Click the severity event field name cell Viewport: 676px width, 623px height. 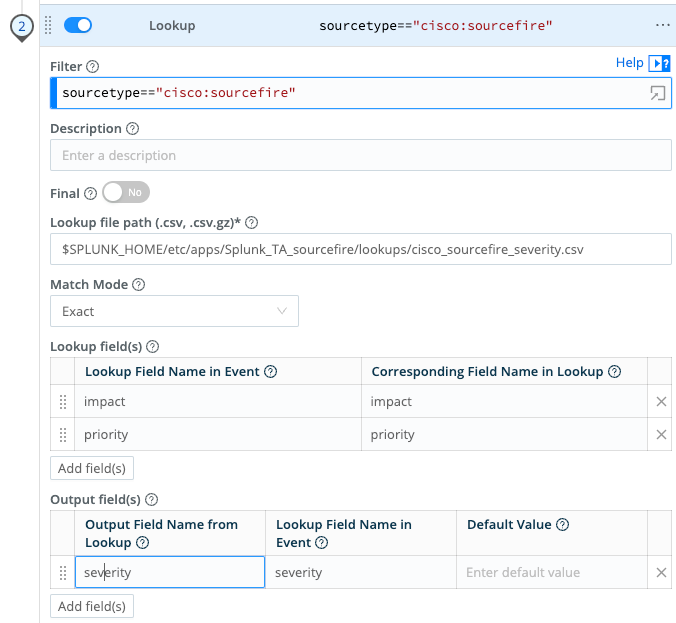361,572
